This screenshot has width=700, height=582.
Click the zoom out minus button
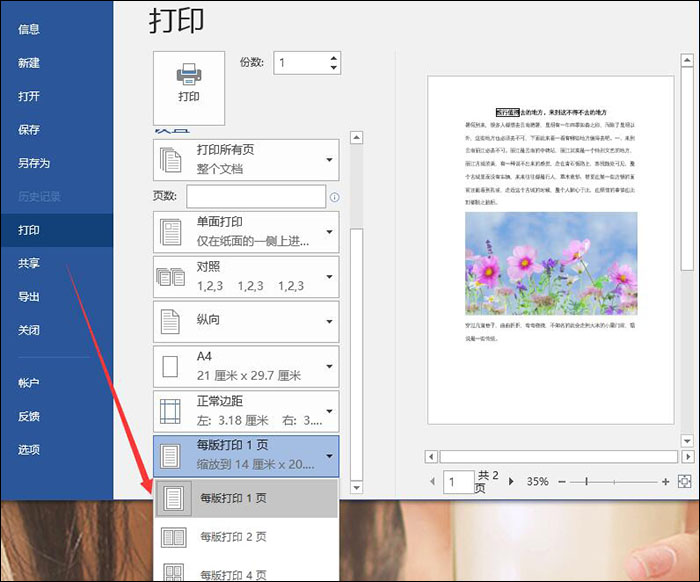(x=562, y=482)
